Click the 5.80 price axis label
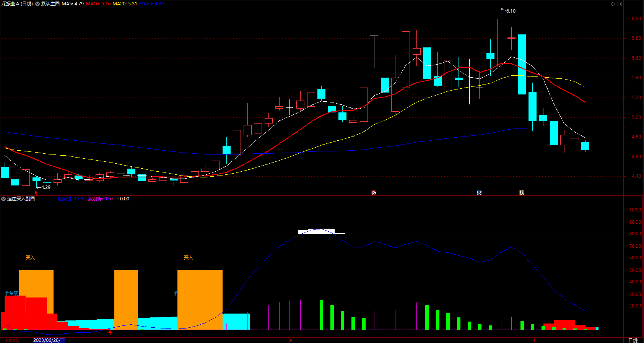 point(636,38)
